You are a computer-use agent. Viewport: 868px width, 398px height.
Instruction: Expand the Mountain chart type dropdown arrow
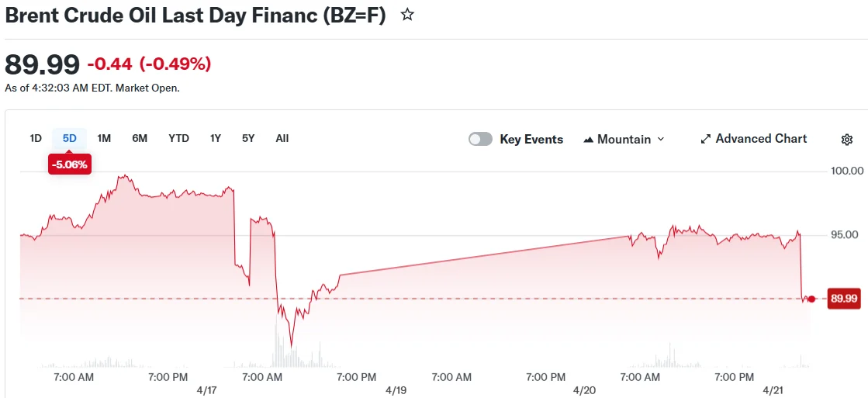(x=661, y=139)
